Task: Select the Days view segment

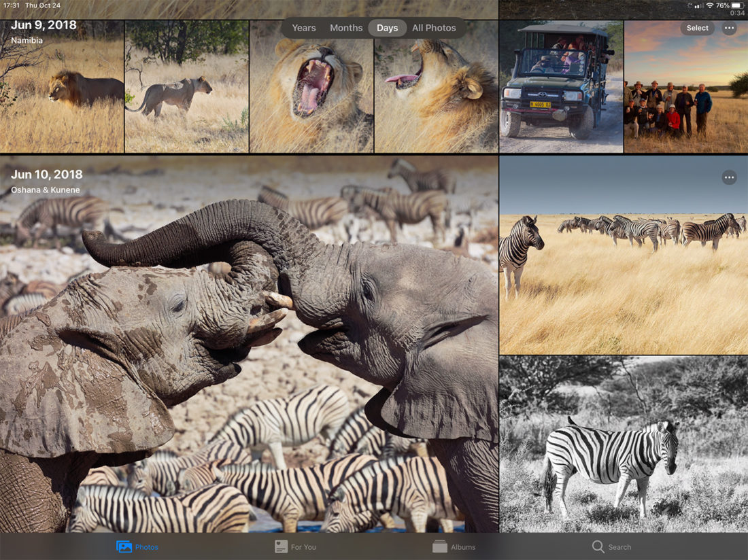Action: click(387, 28)
